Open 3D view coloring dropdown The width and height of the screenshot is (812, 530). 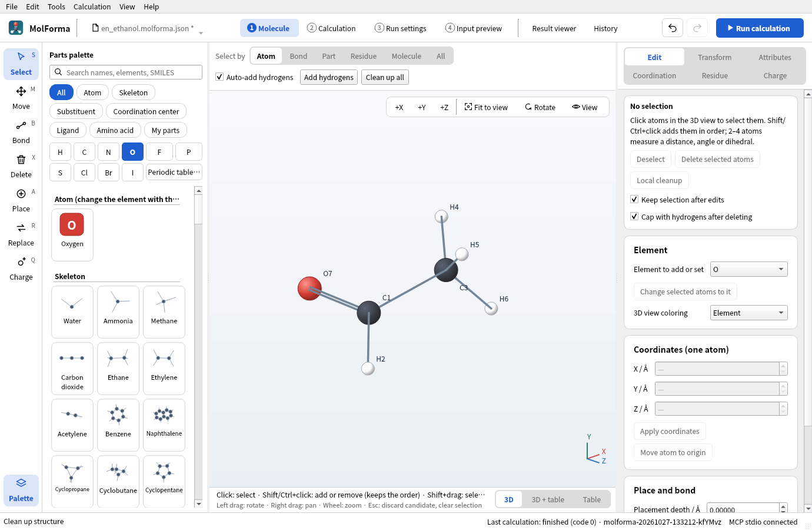coord(748,313)
